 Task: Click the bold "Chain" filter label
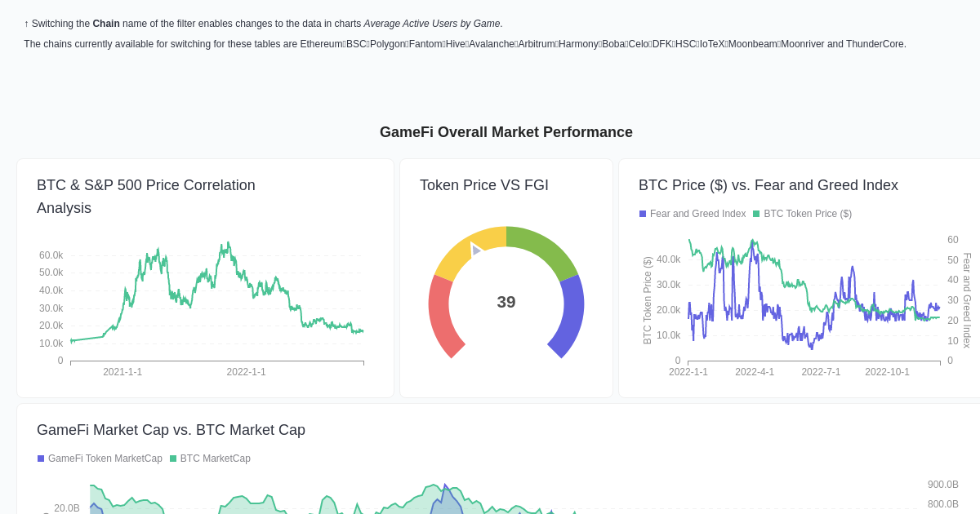click(106, 24)
